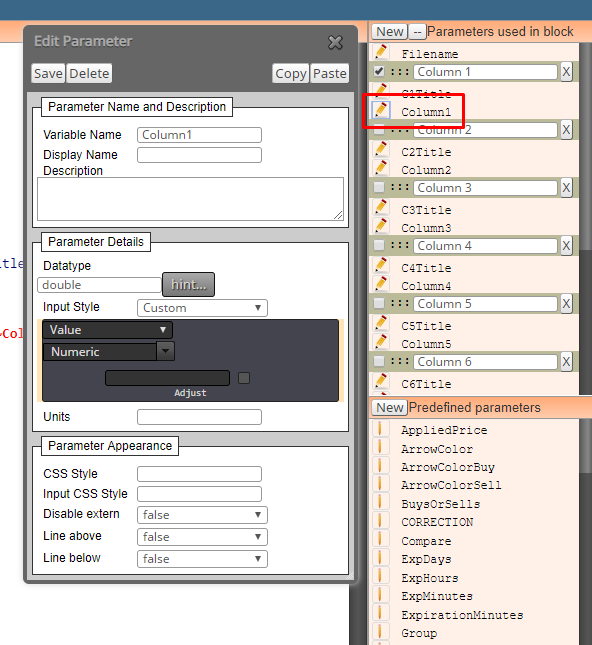The width and height of the screenshot is (592, 645).
Task: Remove the Column 1 group with X
Action: [x=566, y=72]
